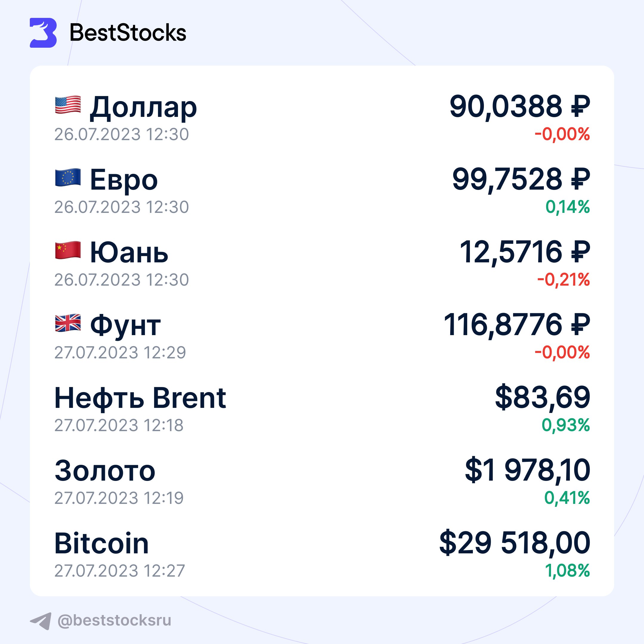This screenshot has width=644, height=644.
Task: Select the Фунт currency label
Action: pyautogui.click(x=125, y=325)
